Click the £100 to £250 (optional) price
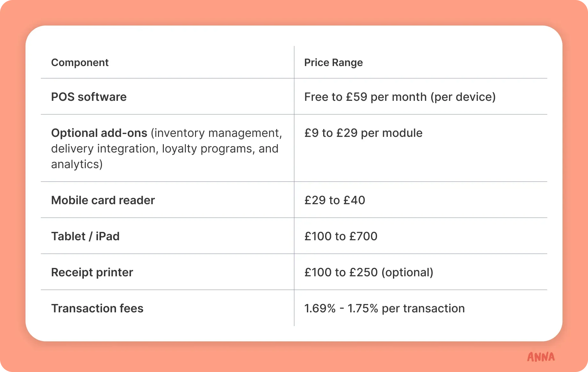This screenshot has width=588, height=372. [x=369, y=272]
